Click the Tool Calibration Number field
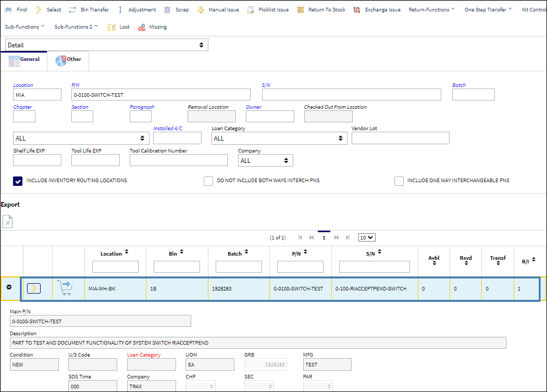 click(179, 160)
